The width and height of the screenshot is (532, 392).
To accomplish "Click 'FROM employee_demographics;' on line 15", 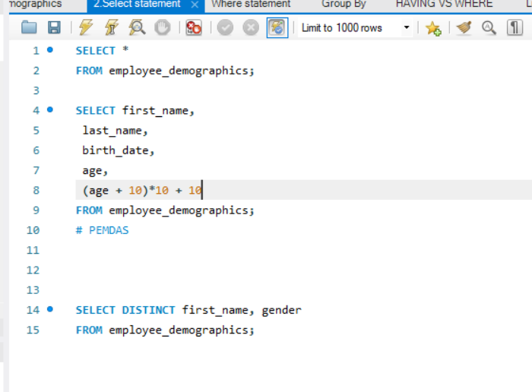I will point(165,330).
